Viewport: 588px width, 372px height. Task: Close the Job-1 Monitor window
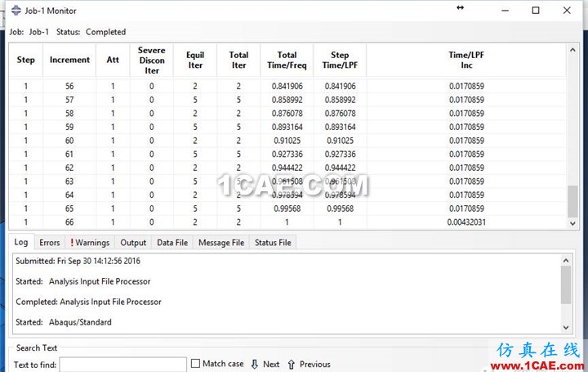(x=567, y=10)
